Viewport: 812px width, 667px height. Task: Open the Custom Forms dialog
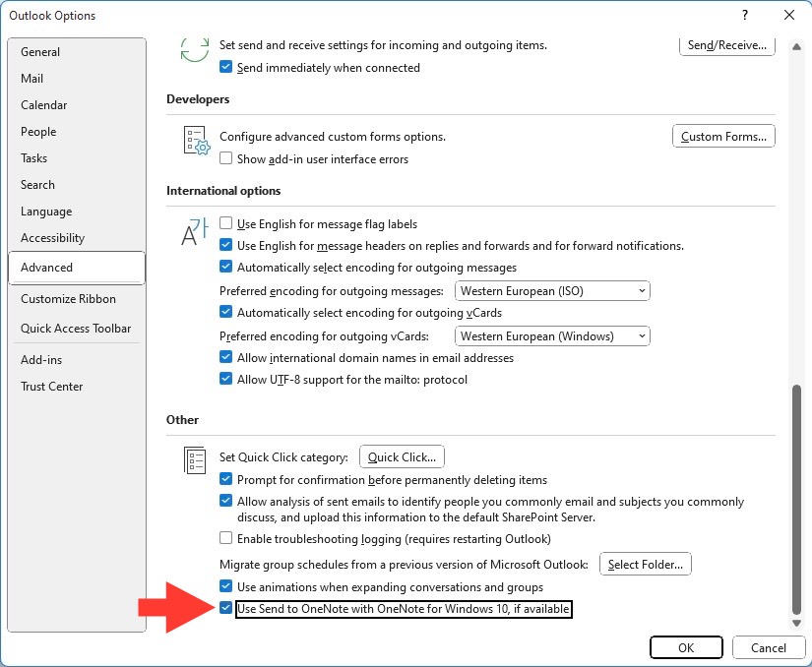[x=723, y=136]
